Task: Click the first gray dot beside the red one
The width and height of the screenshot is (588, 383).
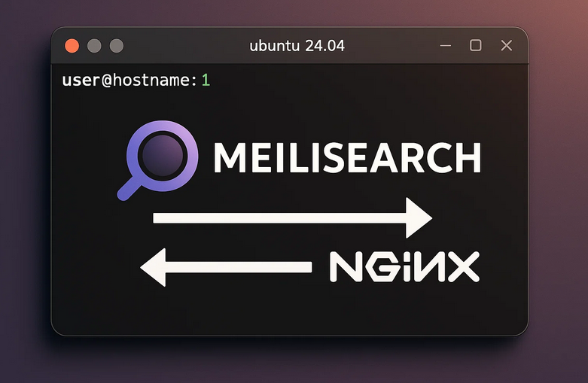Action: (94, 46)
